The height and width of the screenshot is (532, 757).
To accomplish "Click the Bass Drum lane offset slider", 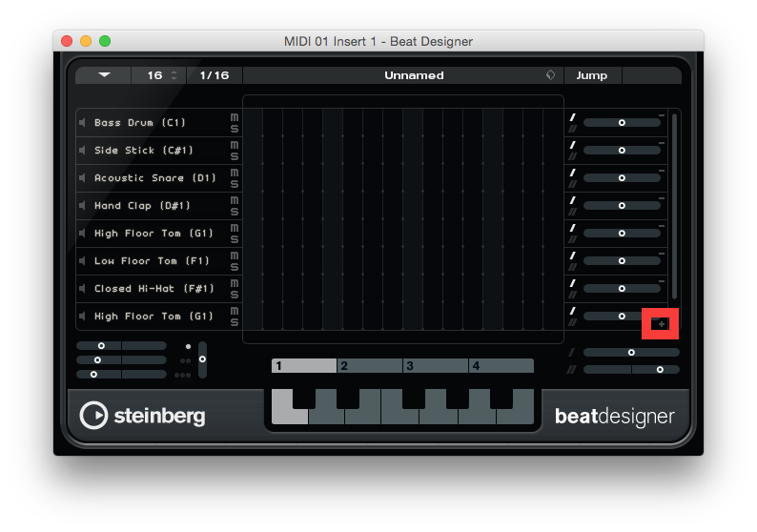I will [622, 123].
